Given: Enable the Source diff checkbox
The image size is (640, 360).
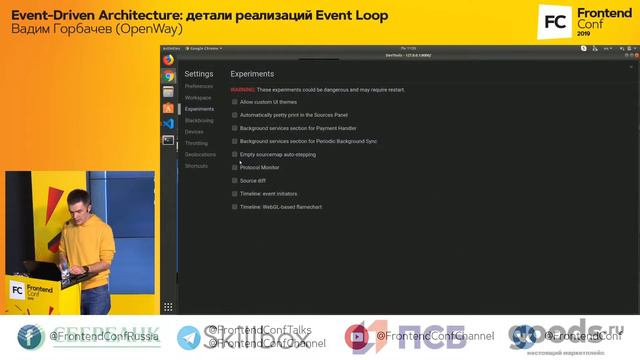Looking at the screenshot, I should 235,180.
